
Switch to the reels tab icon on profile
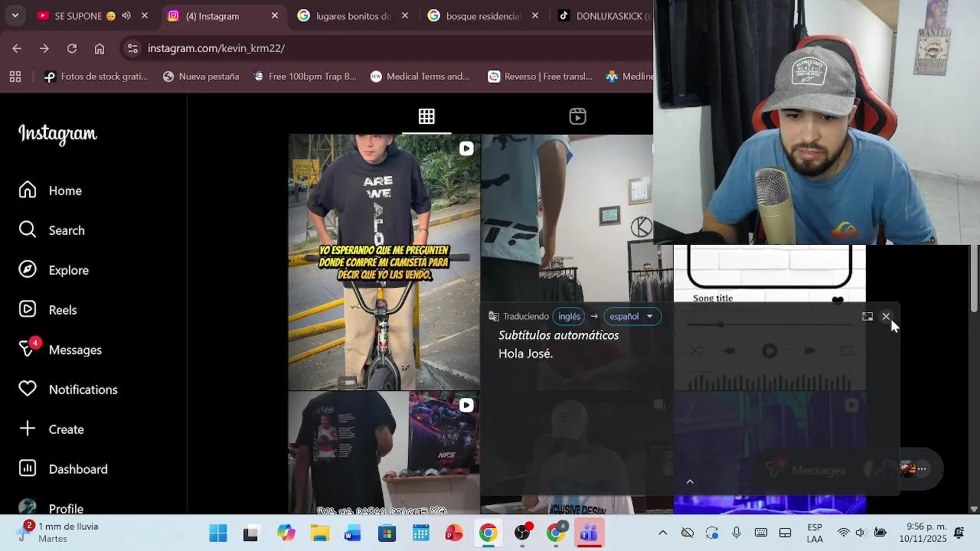(x=578, y=116)
